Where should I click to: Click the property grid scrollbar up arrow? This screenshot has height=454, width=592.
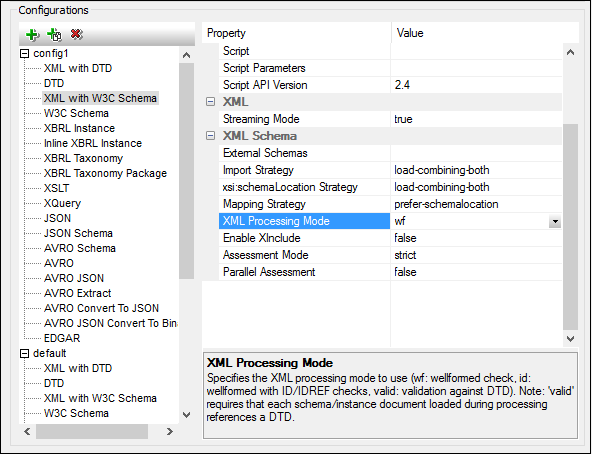tap(570, 53)
